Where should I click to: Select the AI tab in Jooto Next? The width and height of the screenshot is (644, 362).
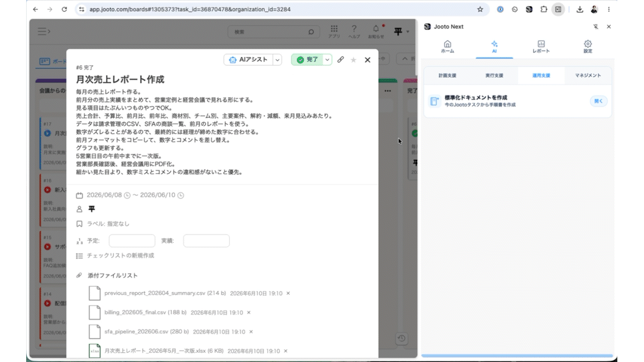point(494,47)
